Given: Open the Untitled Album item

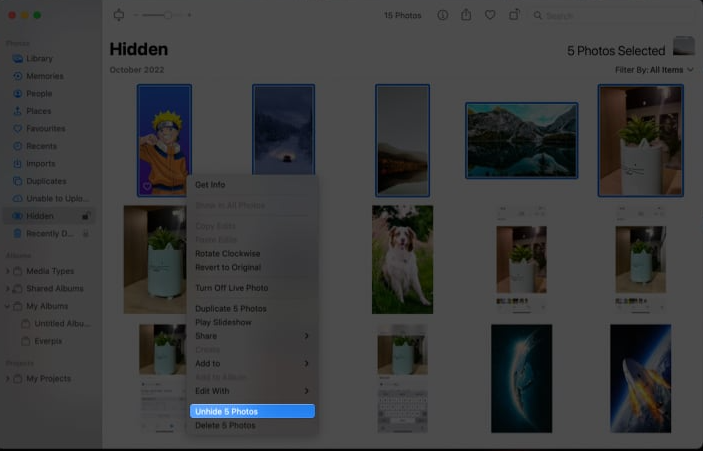Looking at the screenshot, I should coord(56,324).
